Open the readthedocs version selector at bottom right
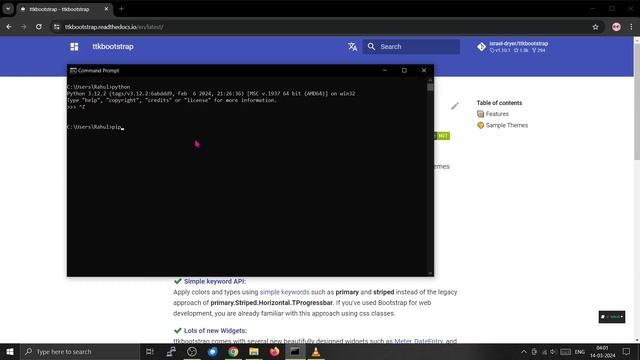 [x=612, y=317]
